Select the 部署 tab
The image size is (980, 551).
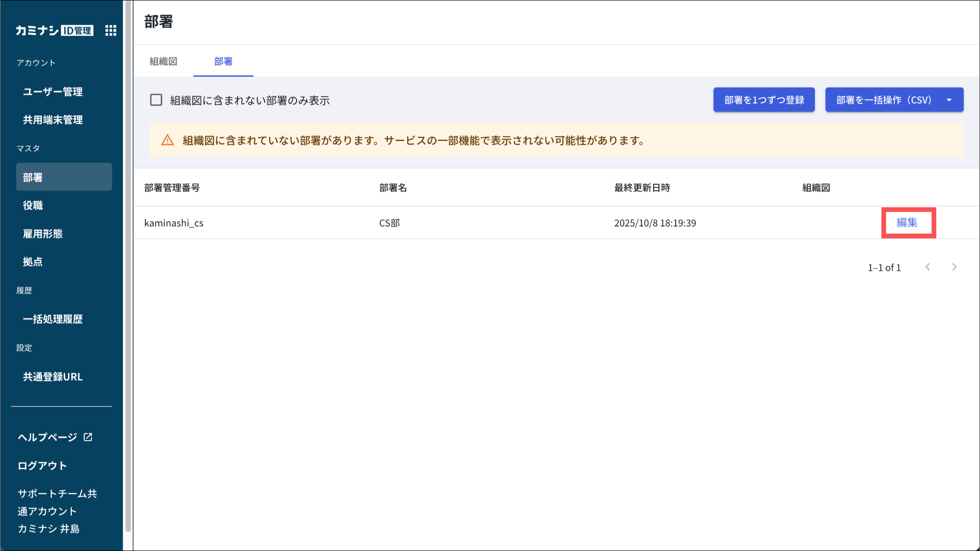pos(223,61)
